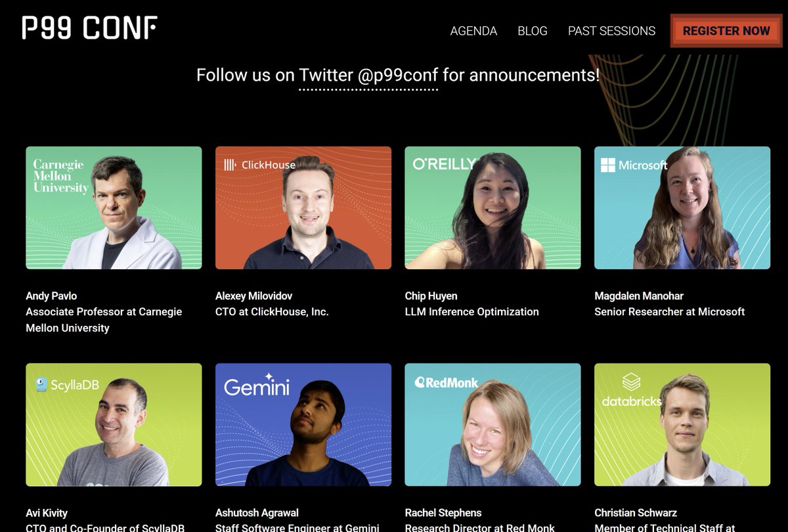Screen dimensions: 788x532
Task: Follow the Twitter @p99conf link
Action: (x=368, y=75)
